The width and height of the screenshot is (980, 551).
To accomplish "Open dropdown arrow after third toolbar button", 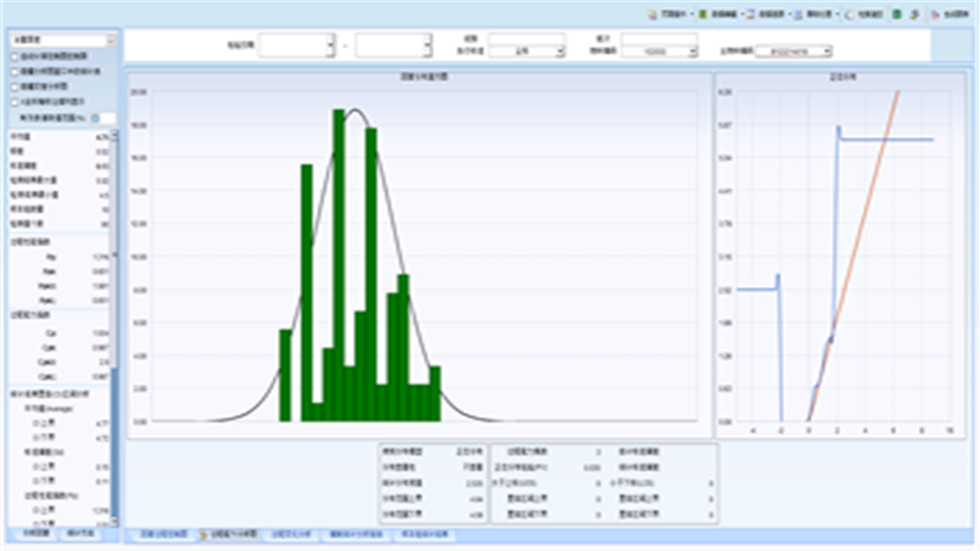I will pyautogui.click(x=789, y=14).
